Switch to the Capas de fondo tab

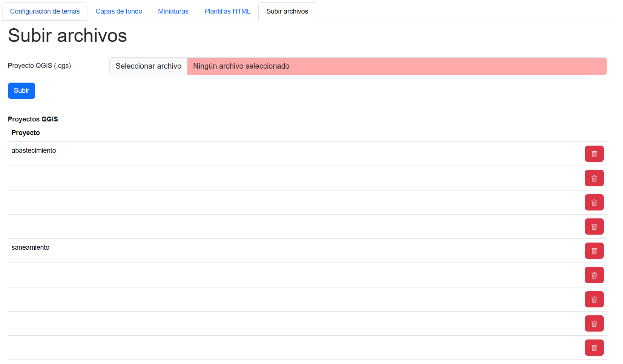[119, 11]
